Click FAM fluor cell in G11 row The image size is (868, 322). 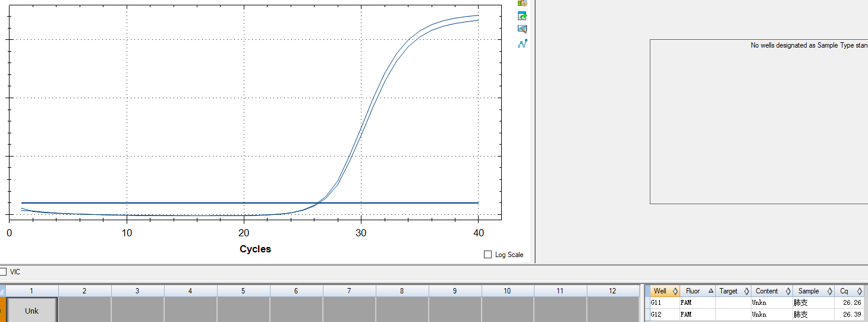point(697,303)
